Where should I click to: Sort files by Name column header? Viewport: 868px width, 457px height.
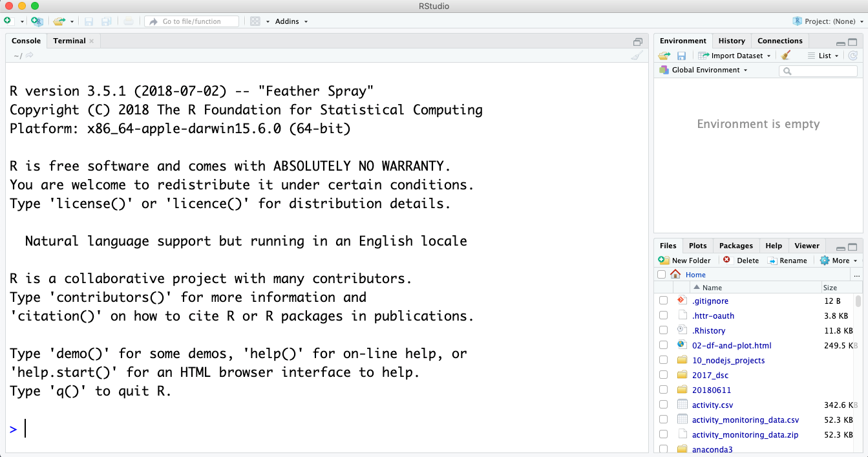(x=755, y=288)
